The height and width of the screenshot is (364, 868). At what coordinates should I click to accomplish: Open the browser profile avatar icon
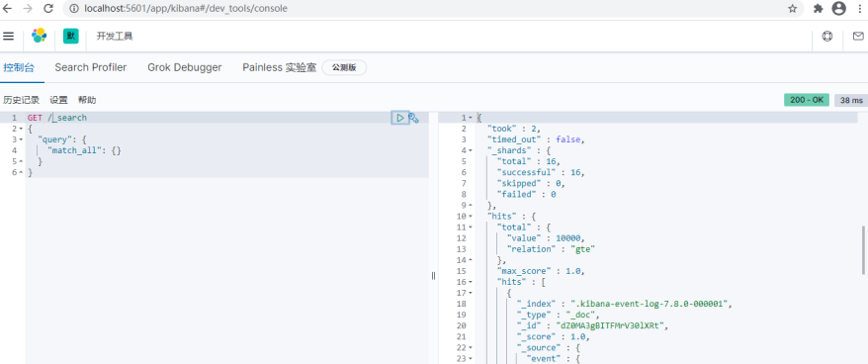pyautogui.click(x=839, y=8)
